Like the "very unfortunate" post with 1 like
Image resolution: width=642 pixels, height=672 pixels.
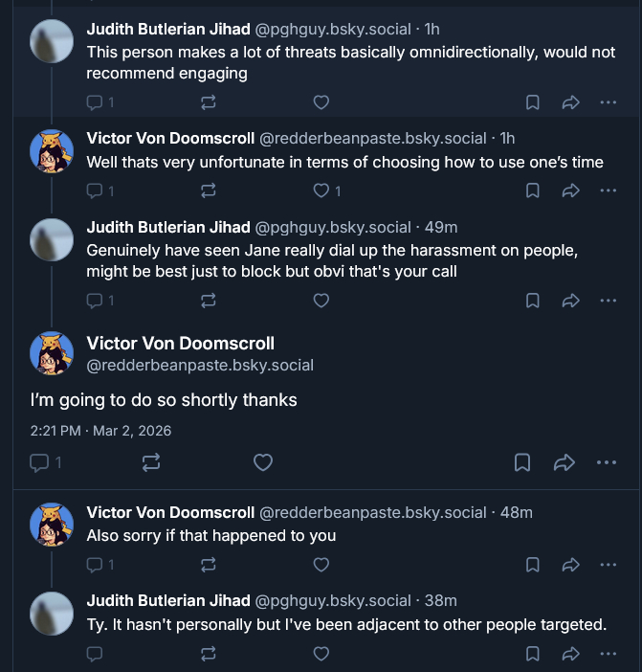(322, 190)
